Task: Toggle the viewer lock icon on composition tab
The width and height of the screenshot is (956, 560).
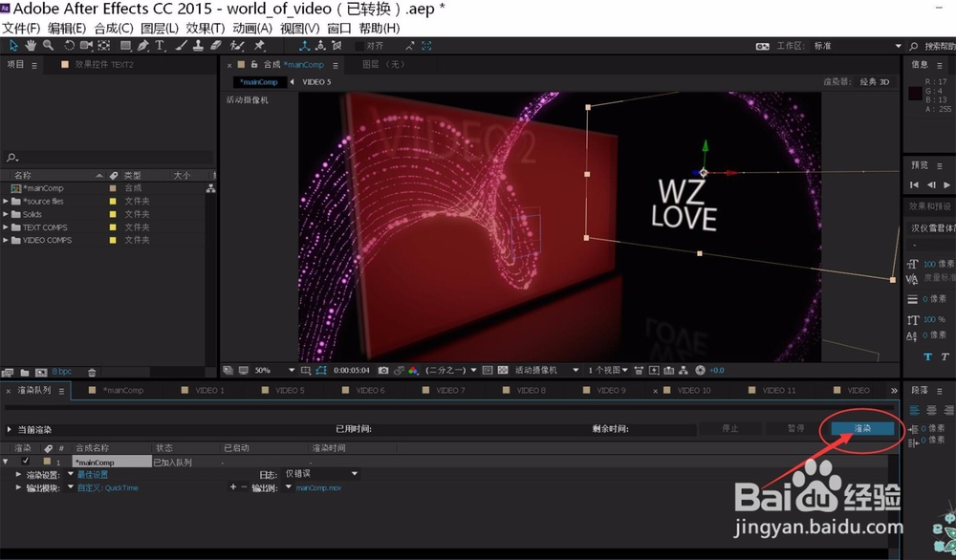Action: click(x=254, y=64)
